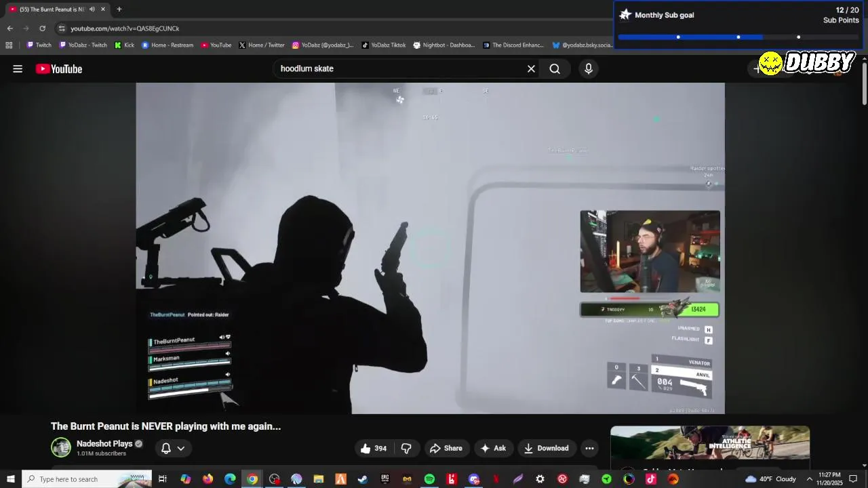The image size is (868, 488).
Task: Open the YoDabz - Twitch bookmark
Action: (x=83, y=45)
